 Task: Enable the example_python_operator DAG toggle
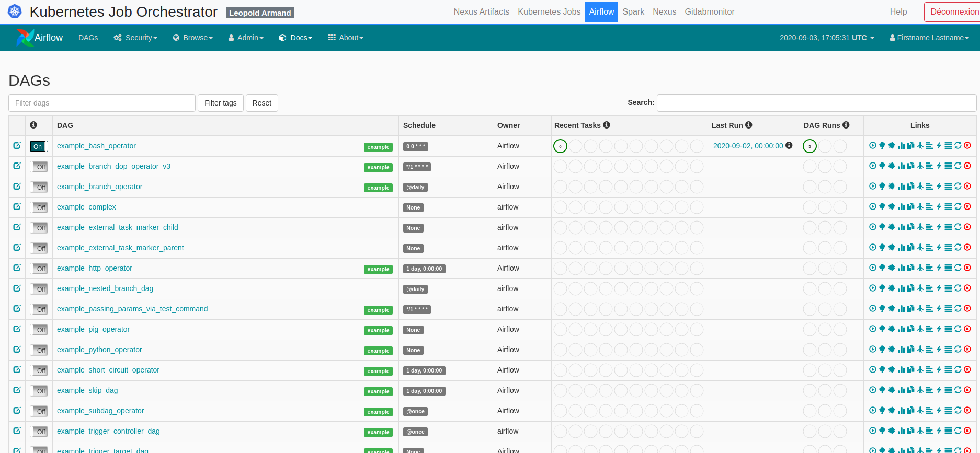tap(39, 350)
